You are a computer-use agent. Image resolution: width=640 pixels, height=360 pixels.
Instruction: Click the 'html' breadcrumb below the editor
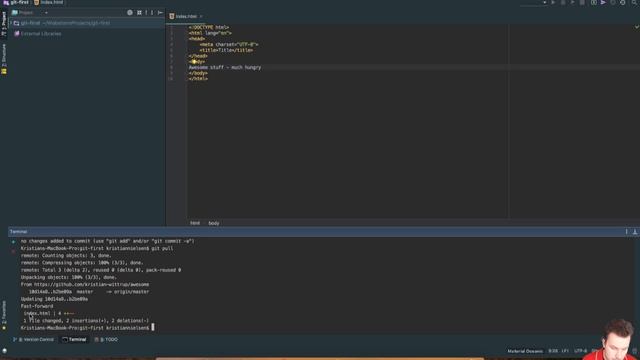click(x=195, y=223)
